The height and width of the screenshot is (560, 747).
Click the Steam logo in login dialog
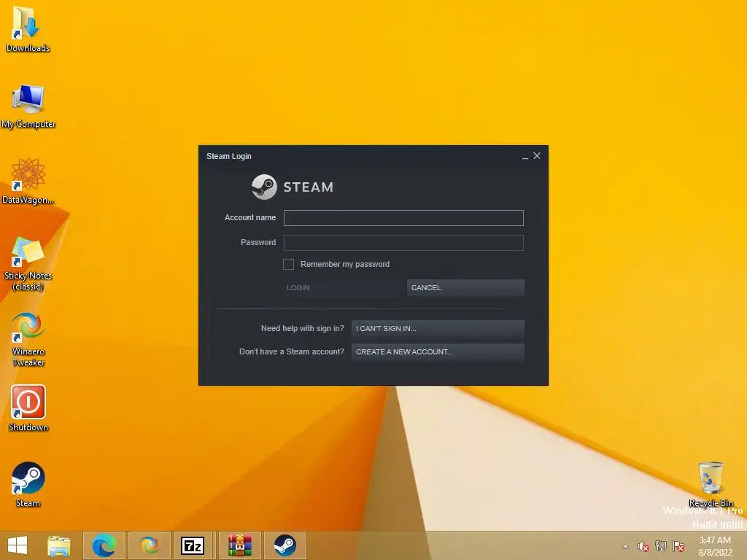pos(293,187)
